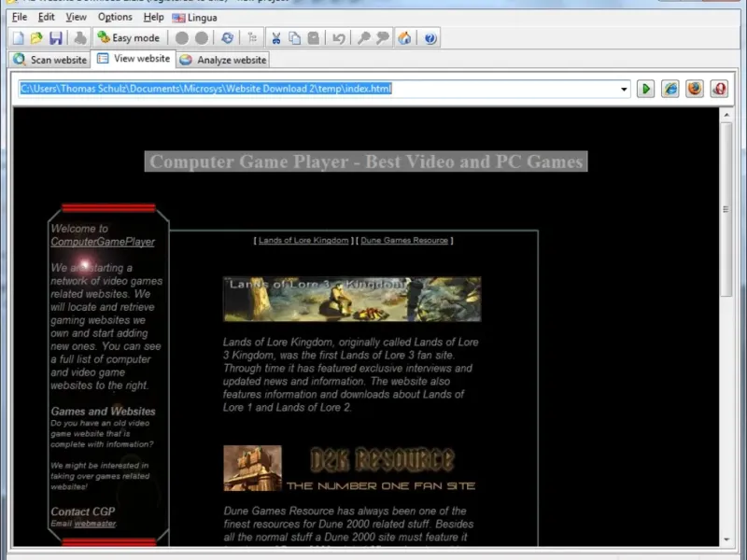The image size is (747, 560).
Task: Click the blue Help question mark icon
Action: 430,38
